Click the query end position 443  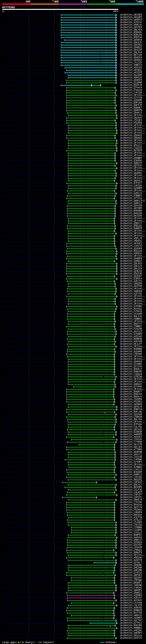115,11
